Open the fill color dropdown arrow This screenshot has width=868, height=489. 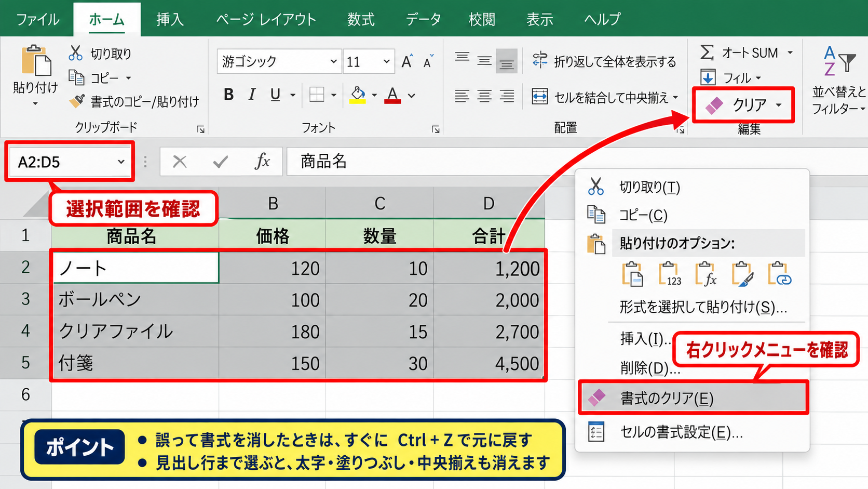374,96
